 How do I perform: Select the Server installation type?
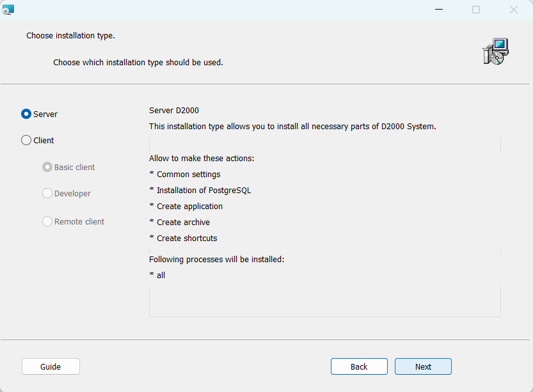coord(26,114)
